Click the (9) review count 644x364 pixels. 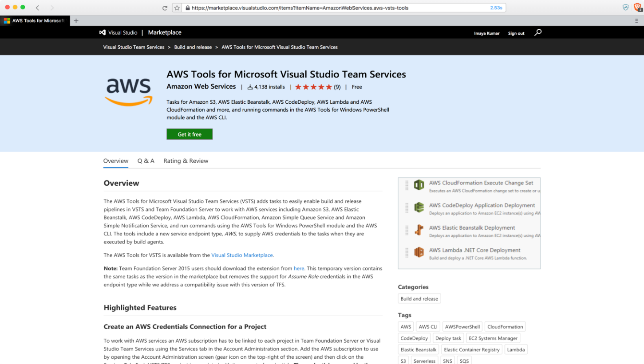[337, 87]
